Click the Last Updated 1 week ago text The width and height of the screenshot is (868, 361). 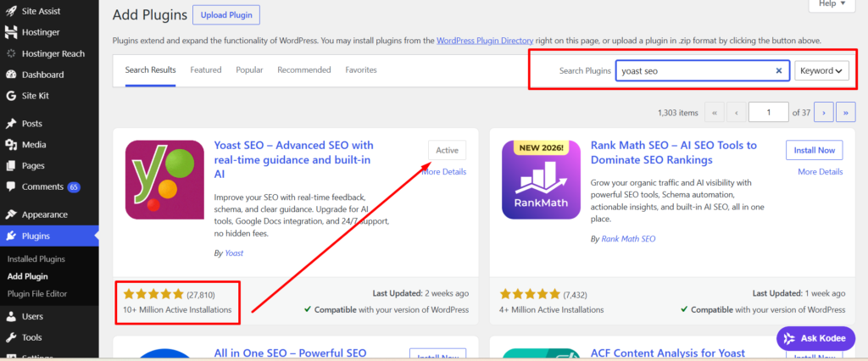pyautogui.click(x=798, y=293)
